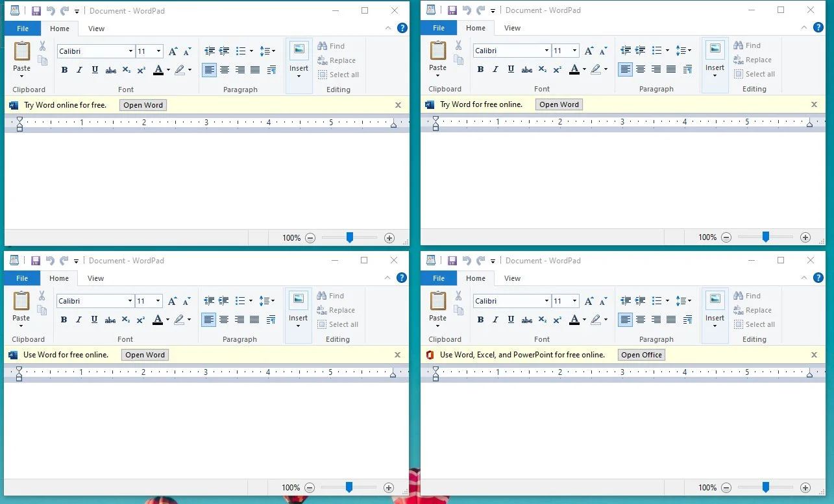834x504 pixels.
Task: Click Copy icon in 'Try Word for free' window
Action: pos(458,60)
